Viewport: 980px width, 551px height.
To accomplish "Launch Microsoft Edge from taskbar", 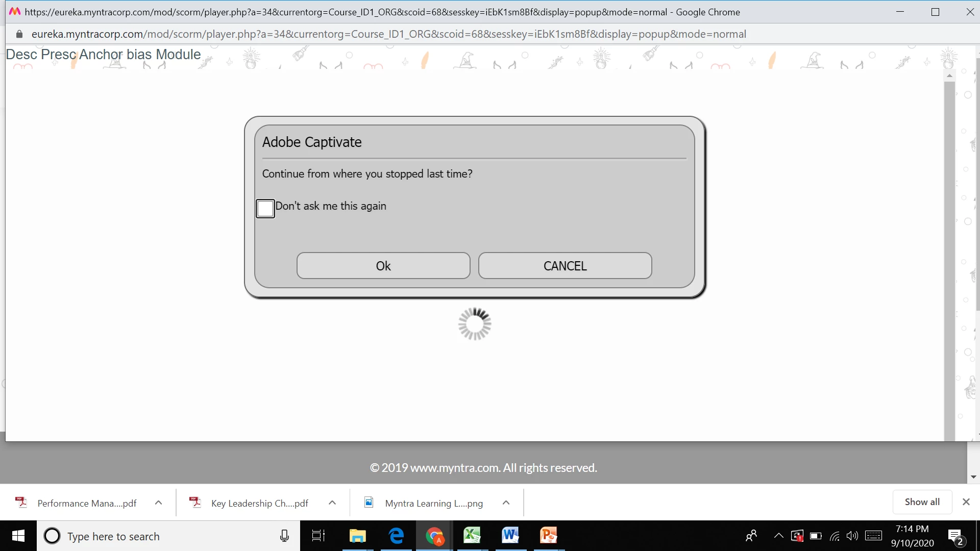I will (x=396, y=536).
